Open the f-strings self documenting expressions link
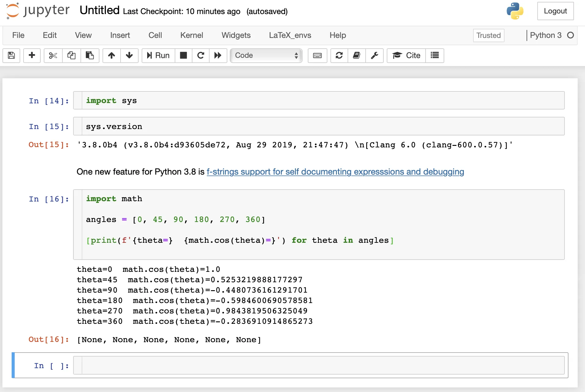Screen dimensions: 585x392 335,172
